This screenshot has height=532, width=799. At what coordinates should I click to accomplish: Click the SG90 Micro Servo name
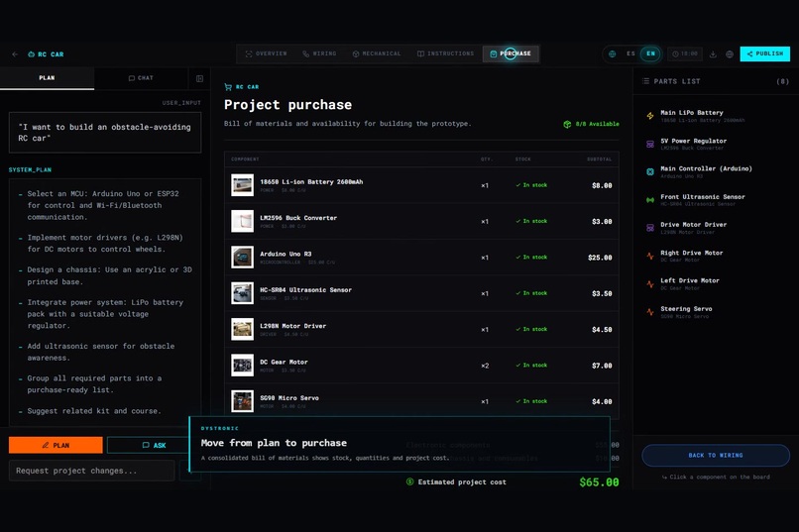point(289,398)
